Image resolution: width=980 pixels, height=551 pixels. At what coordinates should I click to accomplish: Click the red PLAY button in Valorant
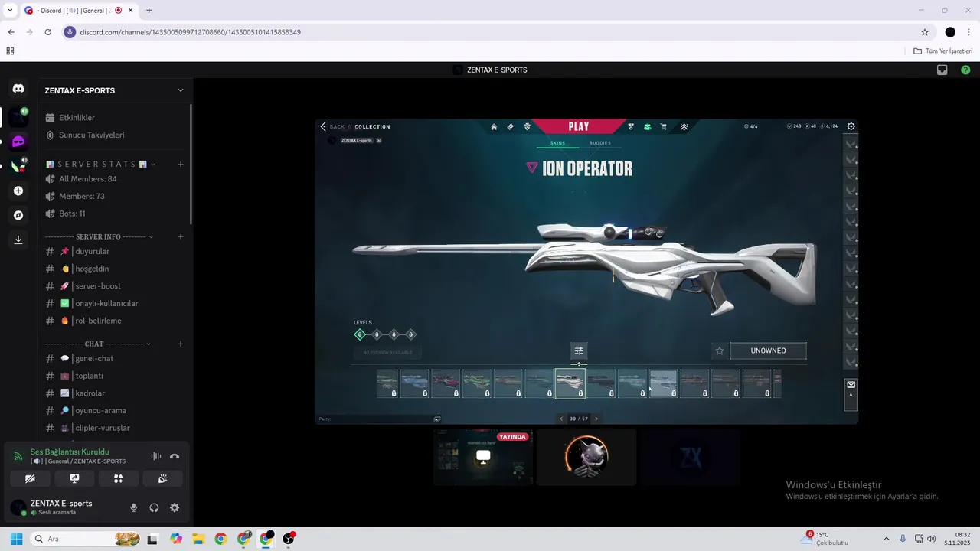(x=579, y=126)
